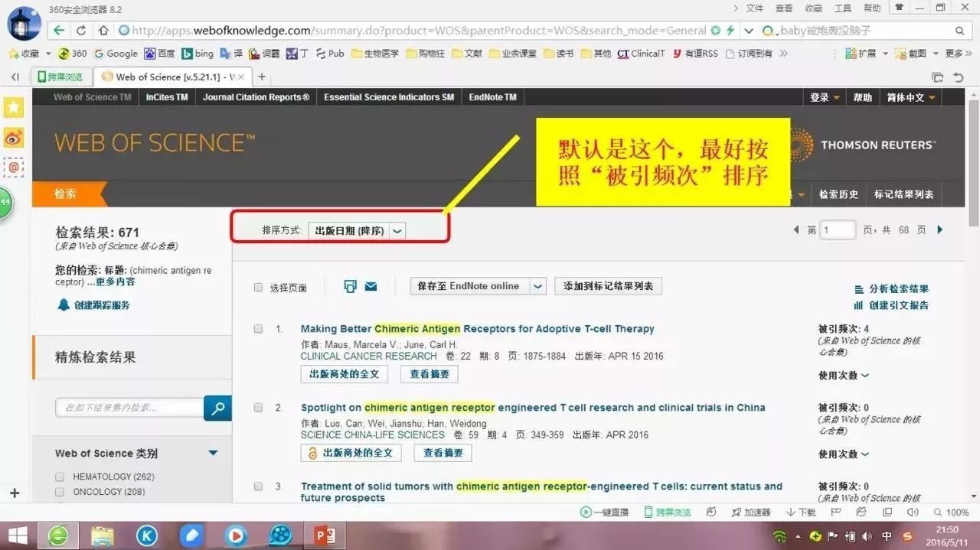Click the volume icon in system tray
980x550 pixels.
point(867,535)
